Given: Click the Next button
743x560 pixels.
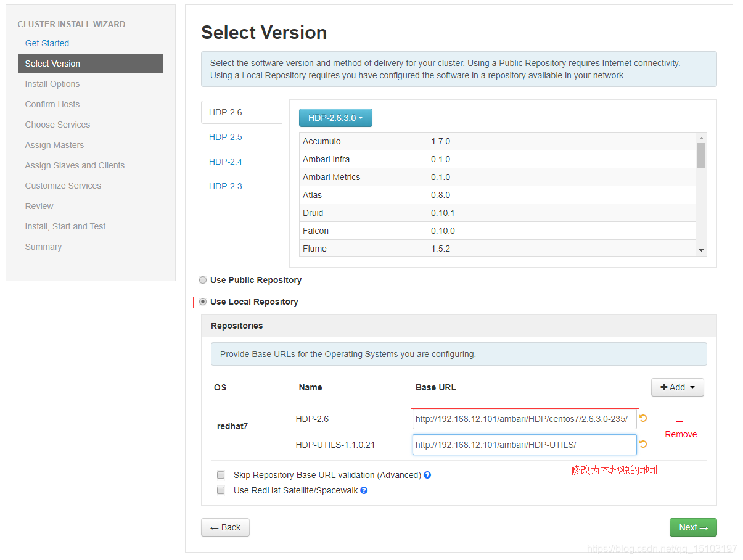Looking at the screenshot, I should (693, 527).
